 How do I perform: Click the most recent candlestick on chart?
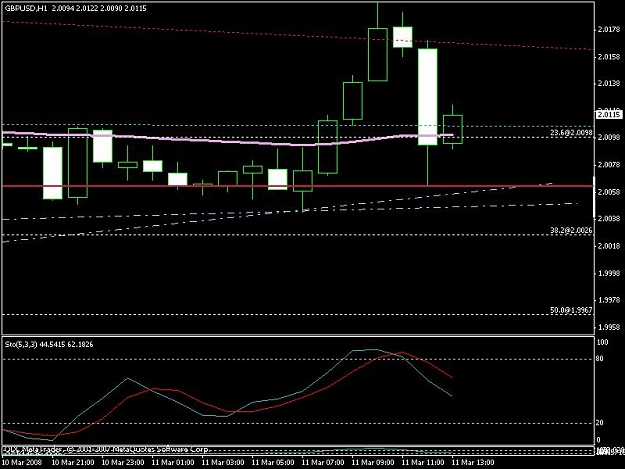[x=452, y=129]
